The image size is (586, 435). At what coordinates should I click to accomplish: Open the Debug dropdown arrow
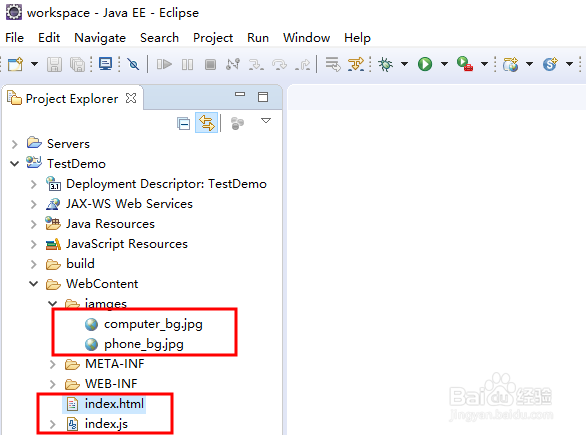click(x=404, y=64)
